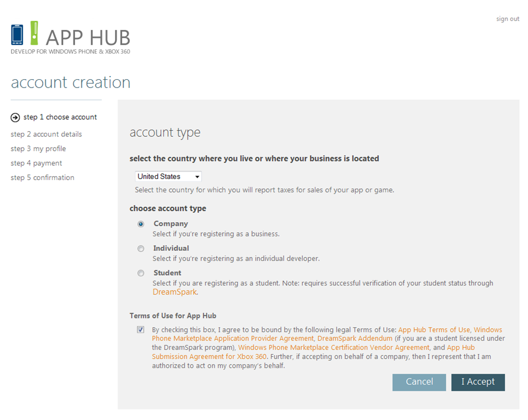Open App Hub Submission Agreement for Xbox 360
This screenshot has width=528, height=420.
tap(209, 357)
